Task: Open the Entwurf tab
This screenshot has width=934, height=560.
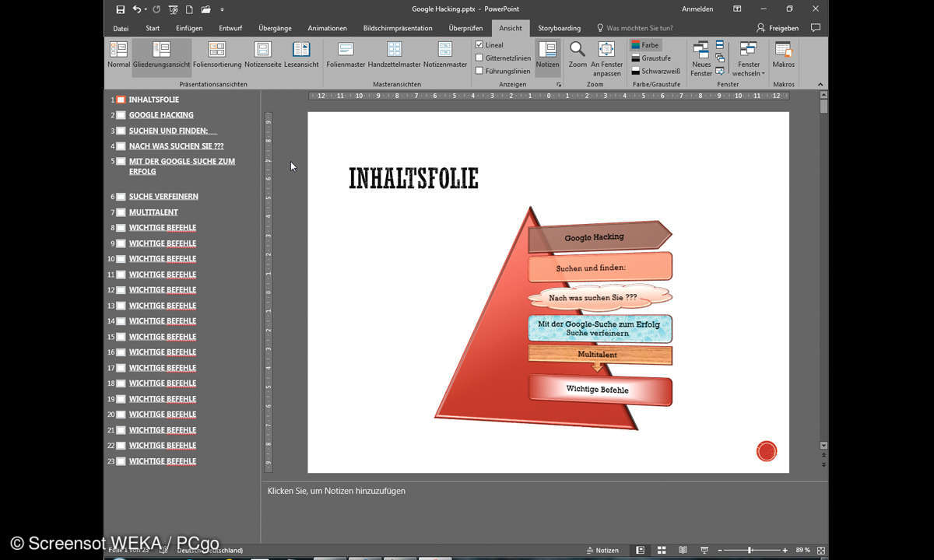Action: click(230, 28)
